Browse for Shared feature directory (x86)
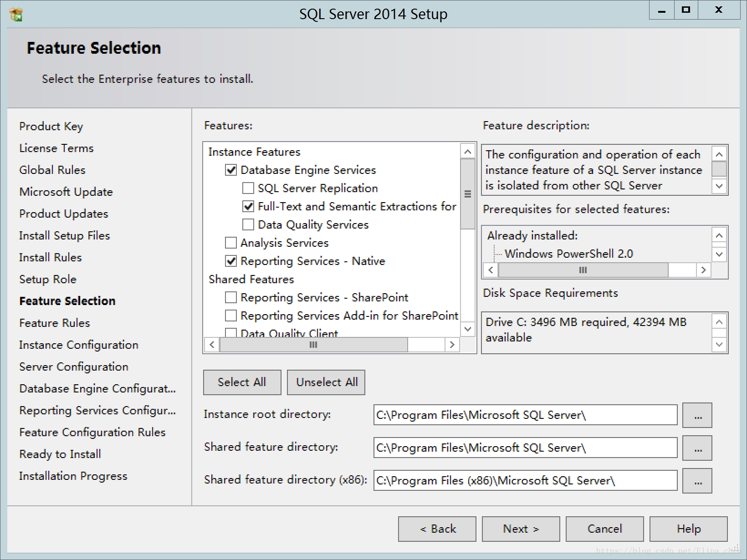 pyautogui.click(x=697, y=481)
